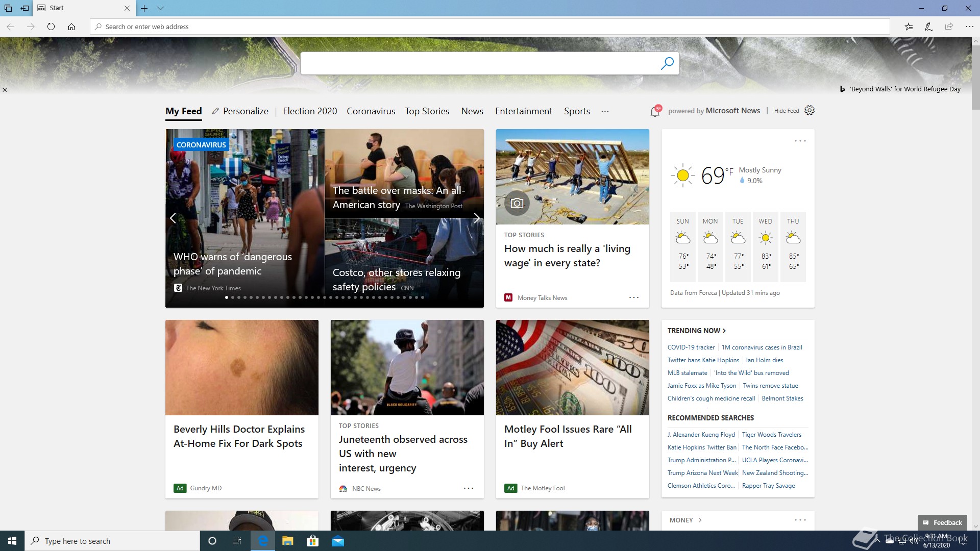The width and height of the screenshot is (980, 551).
Task: Click the search magnifier in Bing box
Action: tap(667, 63)
